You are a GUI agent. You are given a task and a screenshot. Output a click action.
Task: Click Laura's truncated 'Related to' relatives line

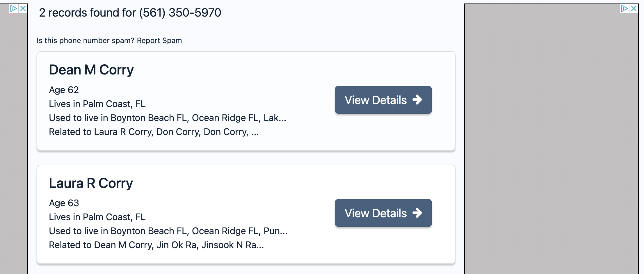156,245
